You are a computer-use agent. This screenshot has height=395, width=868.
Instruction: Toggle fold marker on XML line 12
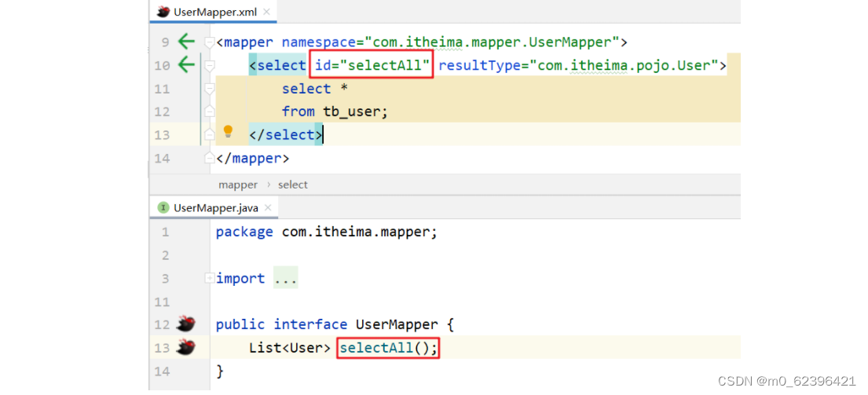(209, 112)
